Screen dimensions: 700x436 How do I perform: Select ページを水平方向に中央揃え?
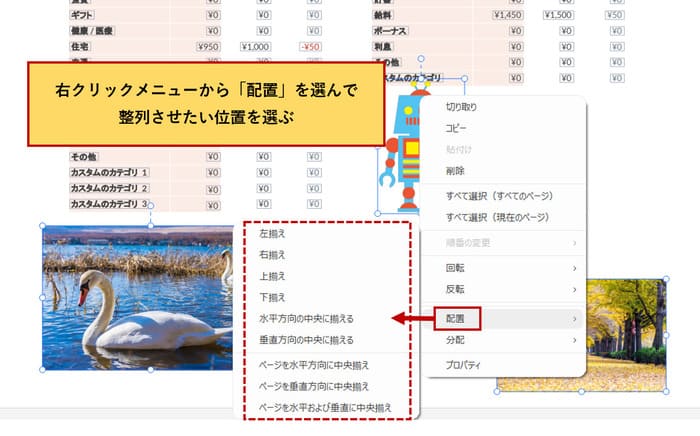pos(314,365)
